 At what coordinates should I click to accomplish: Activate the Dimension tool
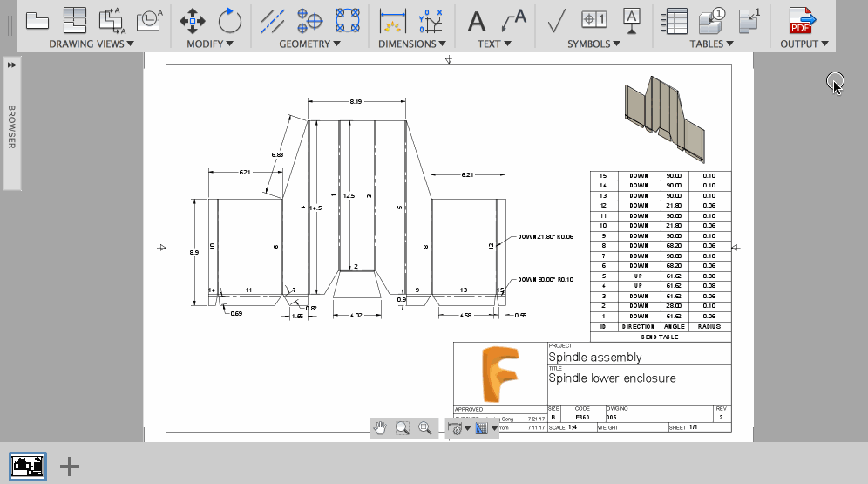pyautogui.click(x=394, y=19)
